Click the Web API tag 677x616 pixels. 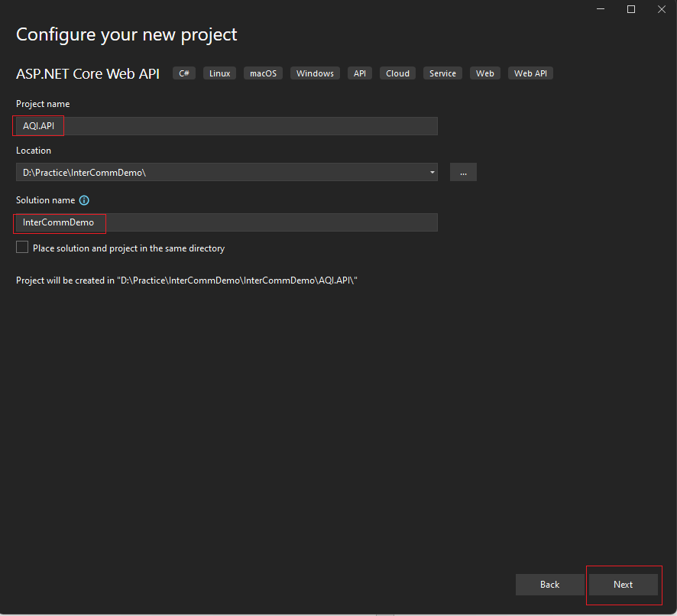tap(530, 73)
